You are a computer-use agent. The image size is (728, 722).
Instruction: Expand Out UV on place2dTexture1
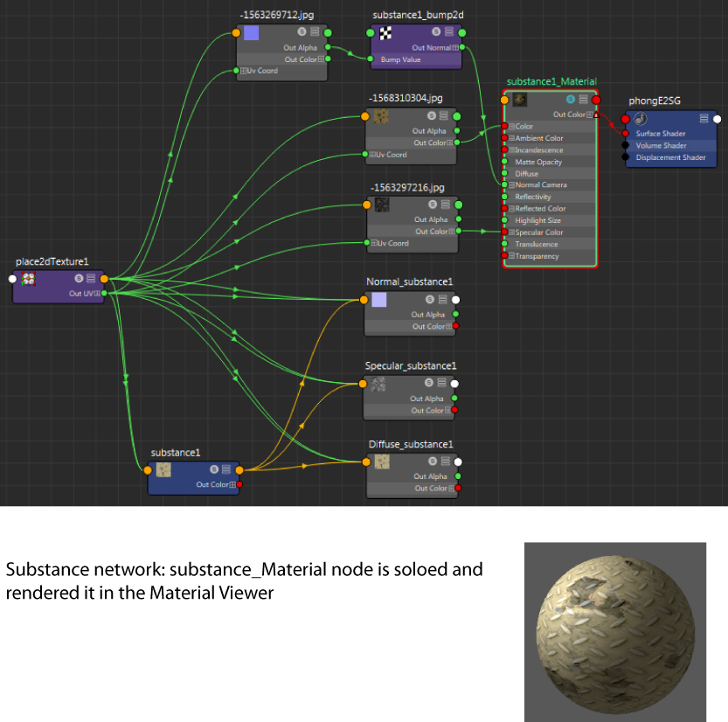(x=98, y=294)
